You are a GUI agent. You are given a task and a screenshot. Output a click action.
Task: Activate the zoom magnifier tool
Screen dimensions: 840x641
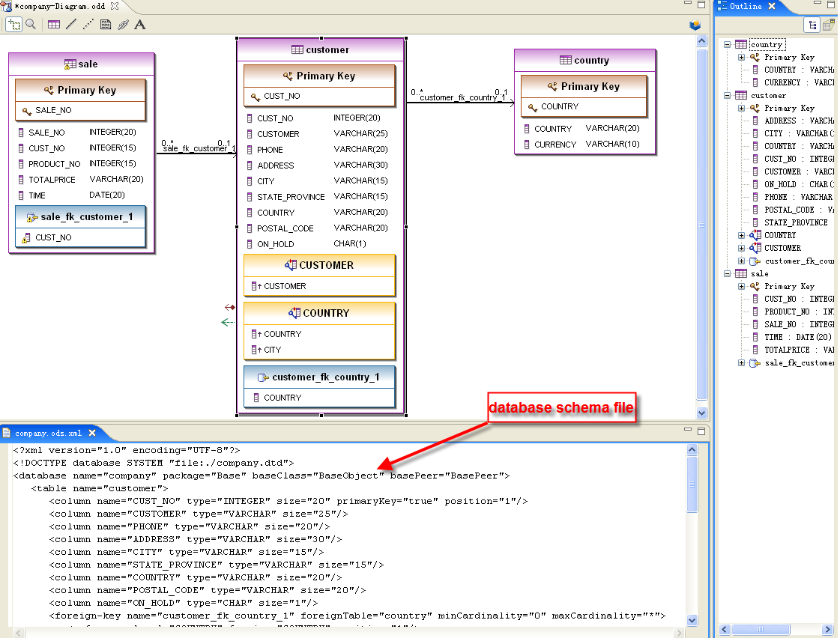click(31, 25)
